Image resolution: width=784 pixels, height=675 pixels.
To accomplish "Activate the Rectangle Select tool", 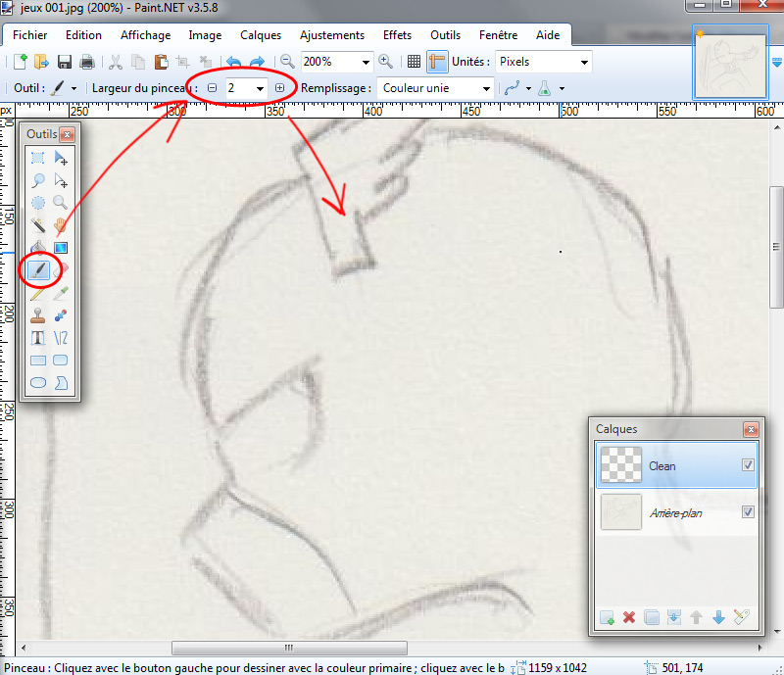I will tap(37, 158).
